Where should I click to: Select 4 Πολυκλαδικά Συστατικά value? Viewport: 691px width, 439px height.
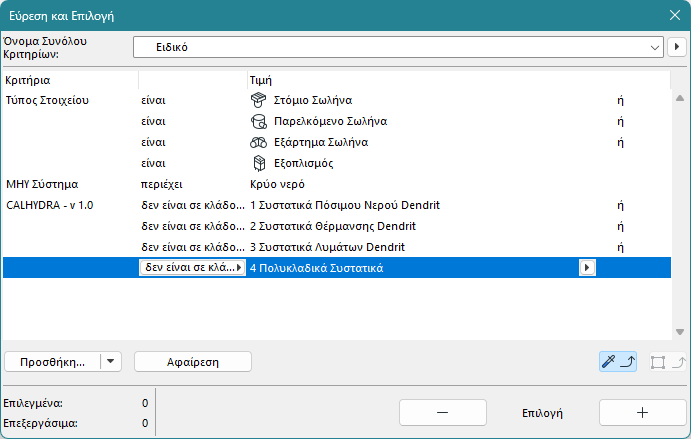coord(316,268)
